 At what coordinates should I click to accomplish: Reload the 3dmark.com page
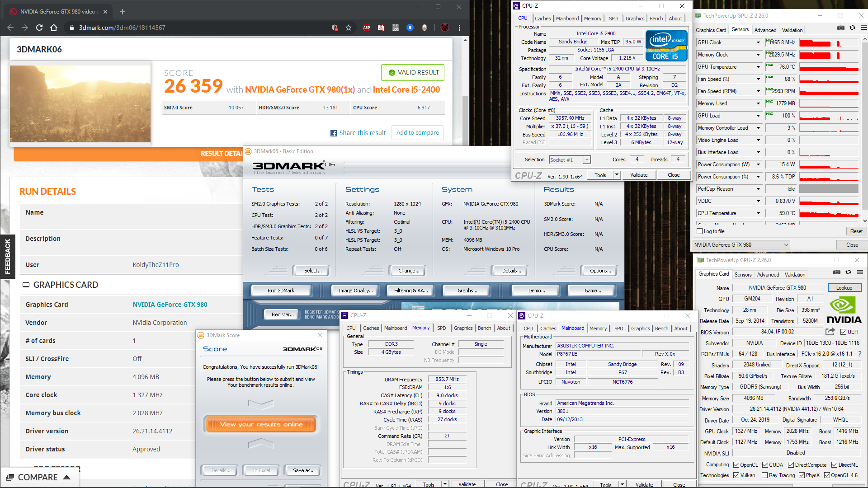(39, 28)
